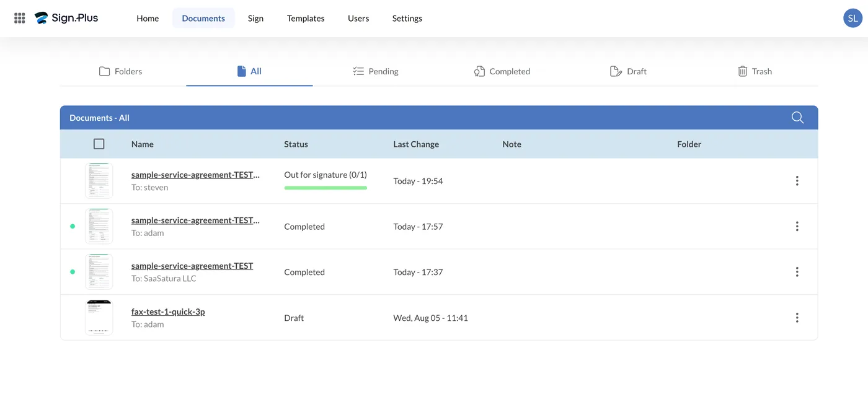
Task: Click signature progress bar under Out for signature
Action: click(x=325, y=188)
